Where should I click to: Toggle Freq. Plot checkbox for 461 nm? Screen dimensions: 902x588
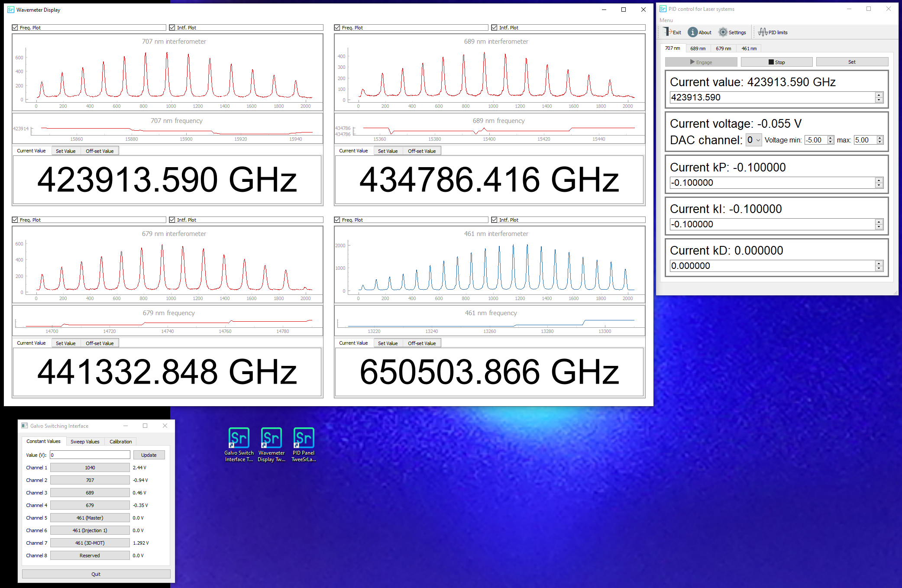(337, 220)
